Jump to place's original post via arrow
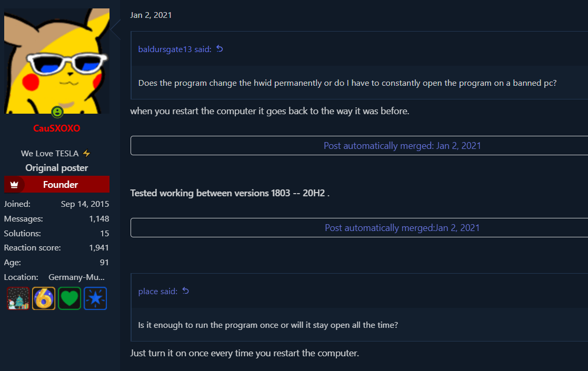Screen dimensions: 588x371 point(186,291)
